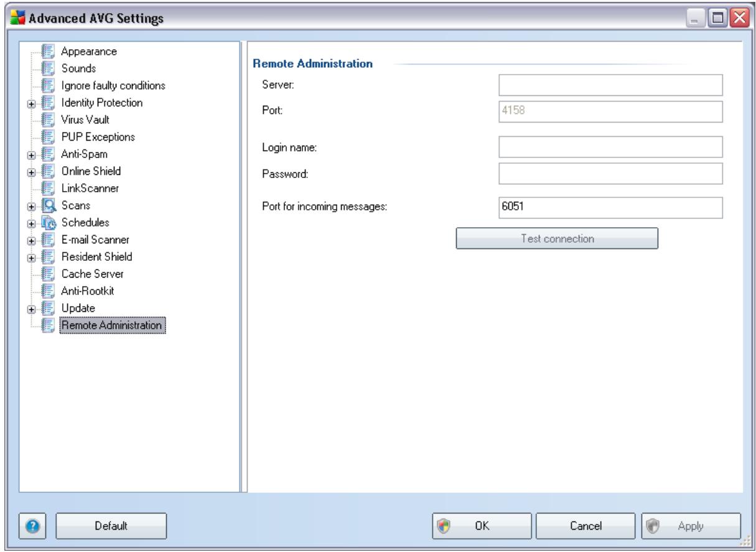This screenshot has width=756, height=552.
Task: Expand the Scans node
Action: pyautogui.click(x=31, y=205)
